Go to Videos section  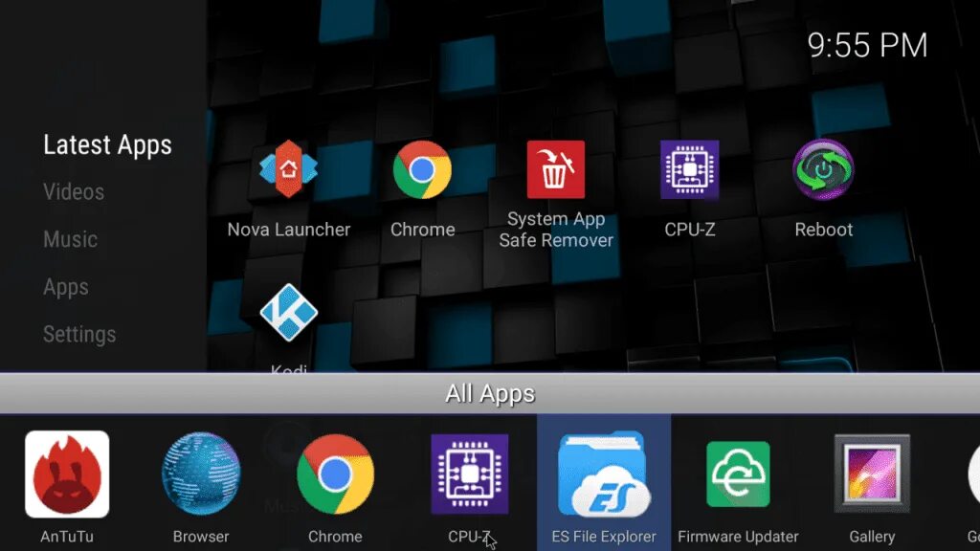[74, 191]
